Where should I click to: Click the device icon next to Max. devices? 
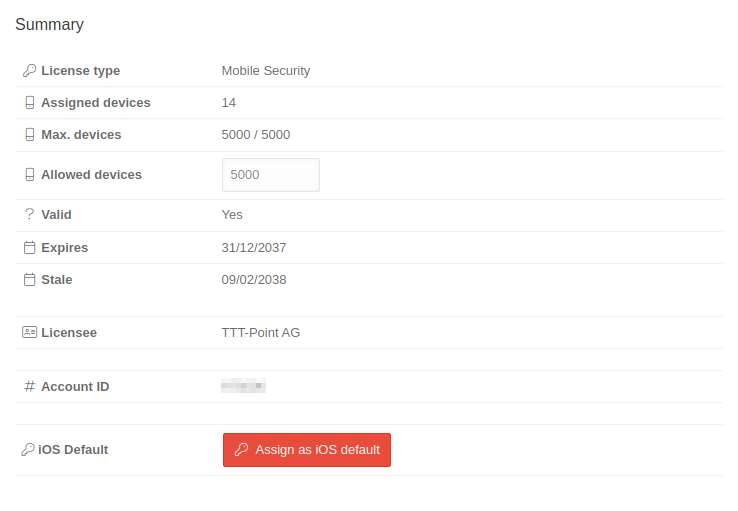[29, 135]
